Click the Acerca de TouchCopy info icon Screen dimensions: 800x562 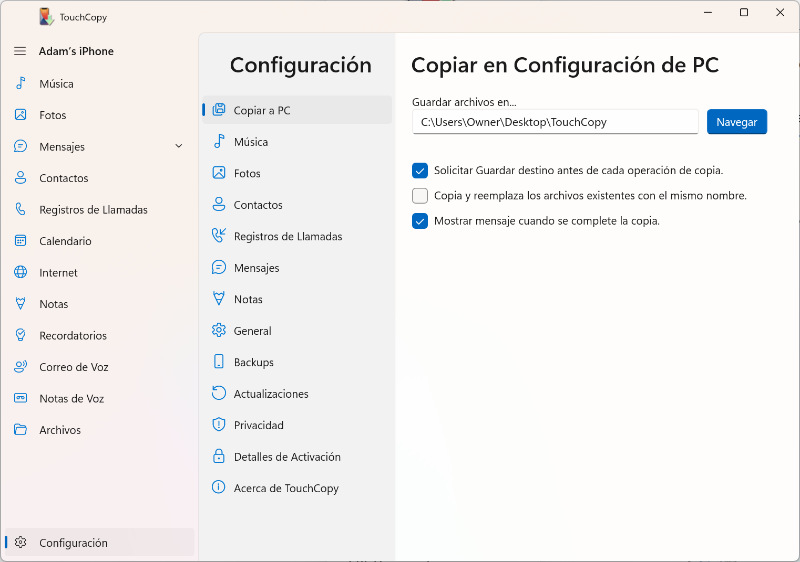click(219, 488)
